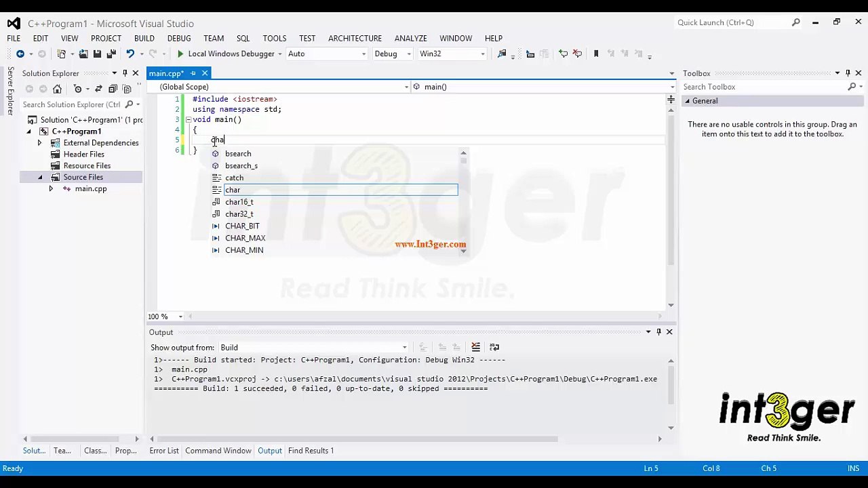868x488 pixels.
Task: Open the ANALYZE menu
Action: tap(410, 39)
